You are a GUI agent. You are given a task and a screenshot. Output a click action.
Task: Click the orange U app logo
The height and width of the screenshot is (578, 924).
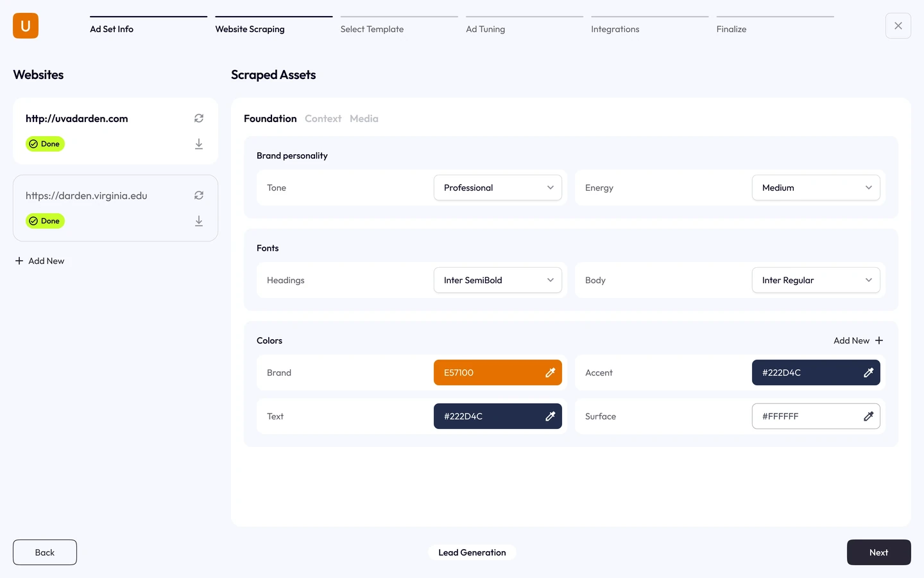coord(26,26)
